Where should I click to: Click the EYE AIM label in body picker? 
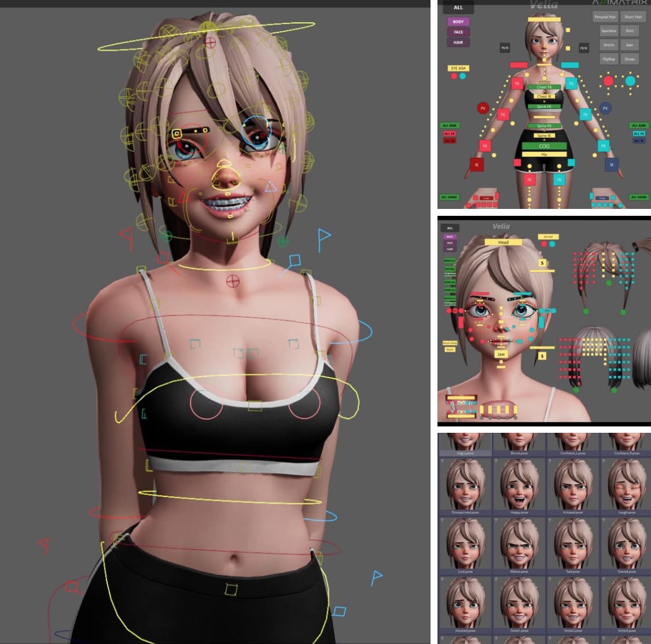tap(458, 68)
